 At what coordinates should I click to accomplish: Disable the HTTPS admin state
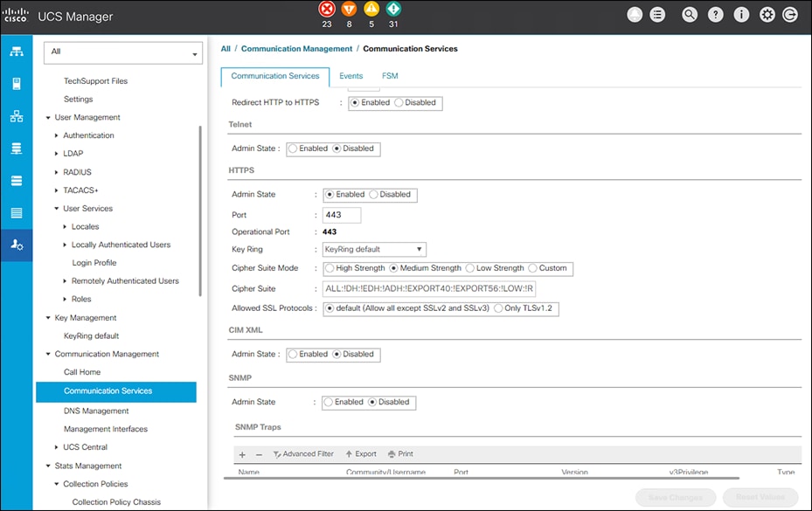(374, 195)
